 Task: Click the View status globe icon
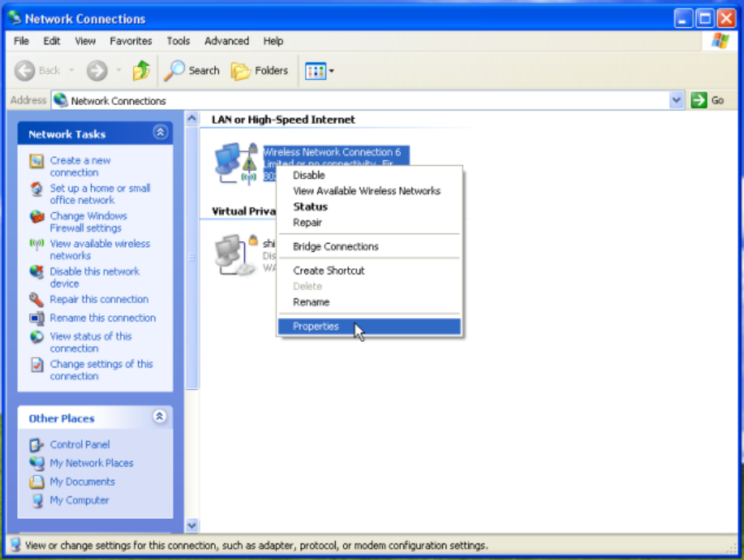point(36,337)
